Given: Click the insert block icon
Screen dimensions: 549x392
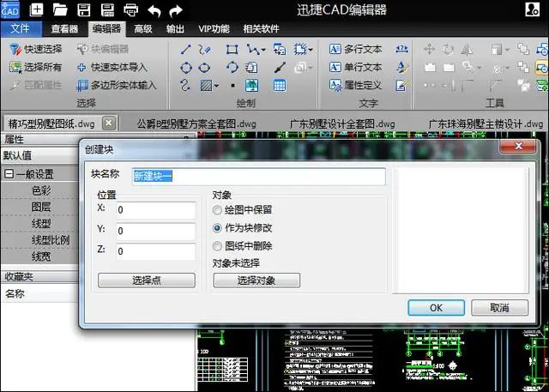Looking at the screenshot, I should click(280, 49).
